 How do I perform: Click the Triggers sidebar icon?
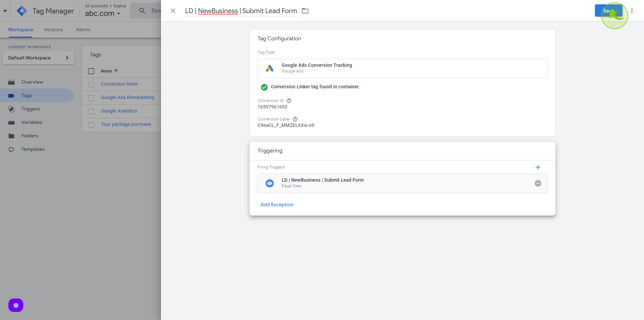click(x=11, y=109)
